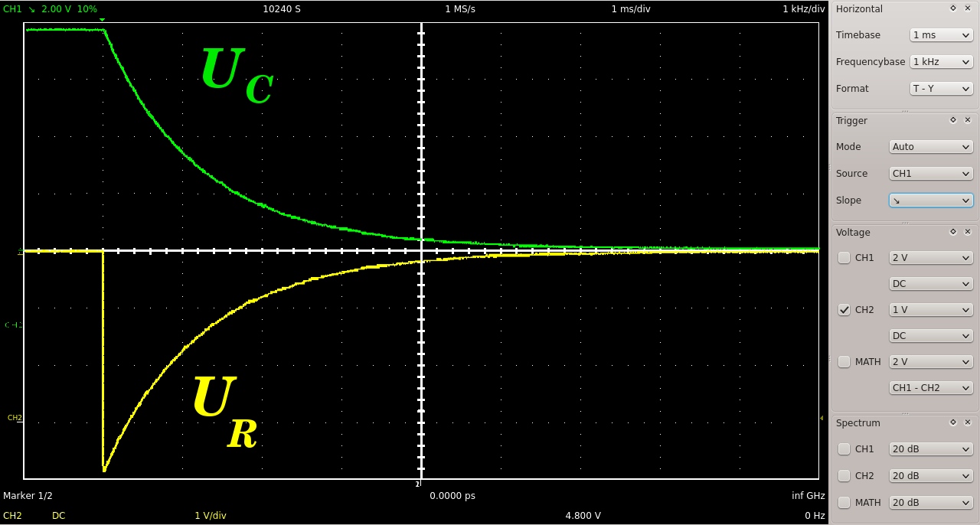This screenshot has height=525, width=980.
Task: Select marker 2 indicator below the graticule
Action: tap(419, 483)
